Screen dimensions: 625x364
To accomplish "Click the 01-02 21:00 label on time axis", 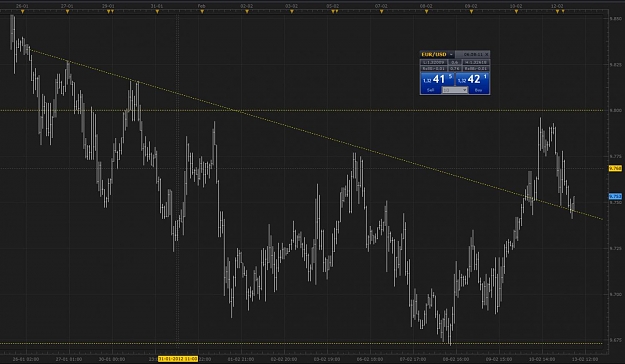I will pyautogui.click(x=241, y=359).
